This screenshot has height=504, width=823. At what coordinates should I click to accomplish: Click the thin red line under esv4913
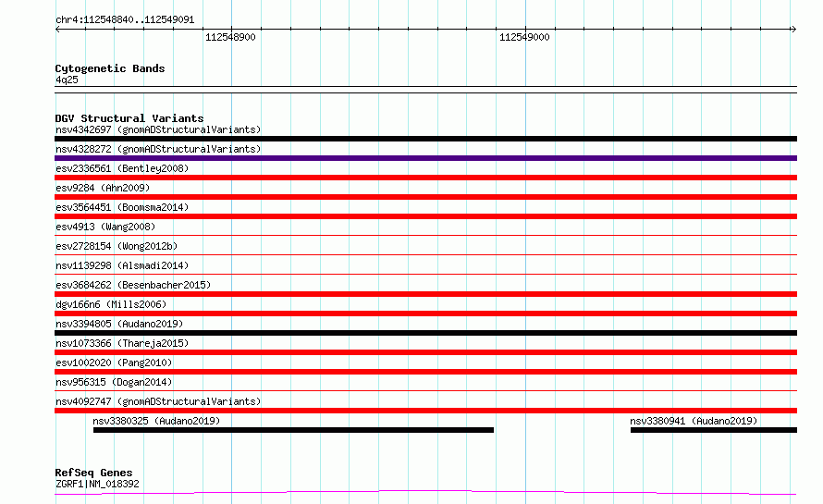tap(425, 235)
